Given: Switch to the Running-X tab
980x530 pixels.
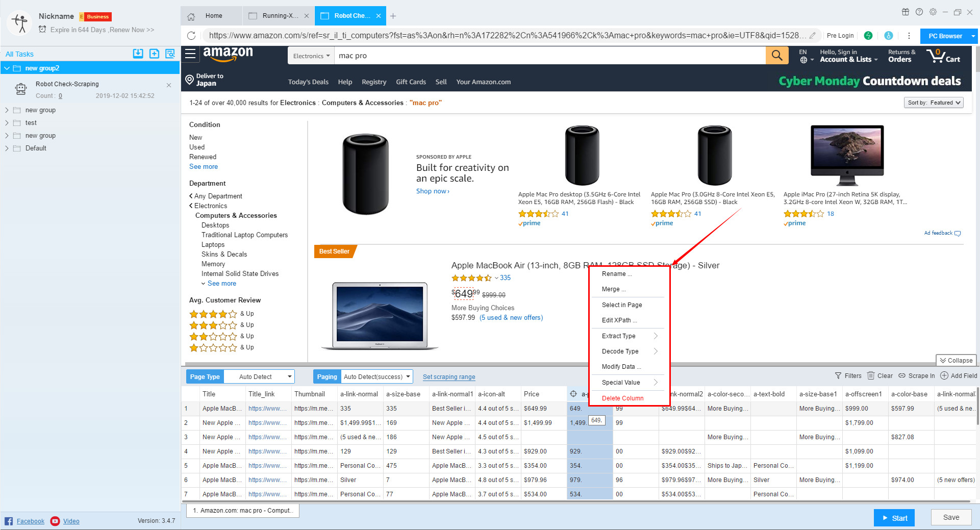Looking at the screenshot, I should (279, 16).
